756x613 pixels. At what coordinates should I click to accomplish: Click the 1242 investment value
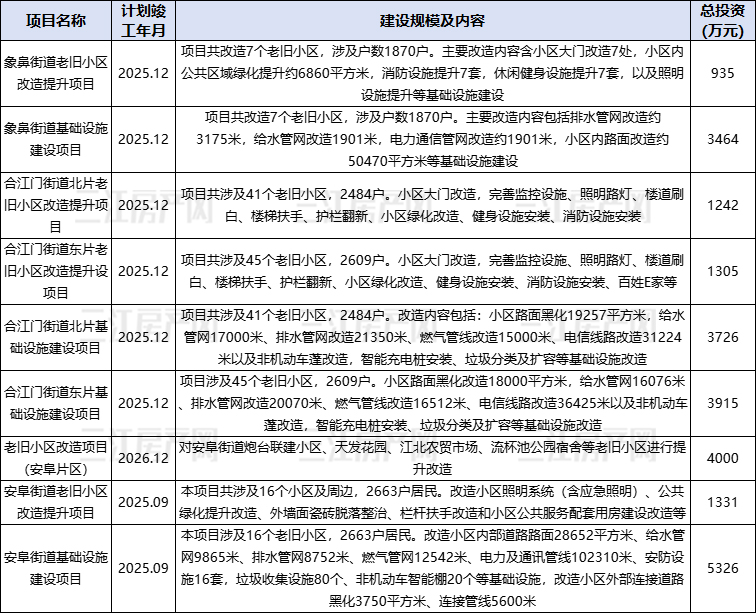(x=723, y=205)
